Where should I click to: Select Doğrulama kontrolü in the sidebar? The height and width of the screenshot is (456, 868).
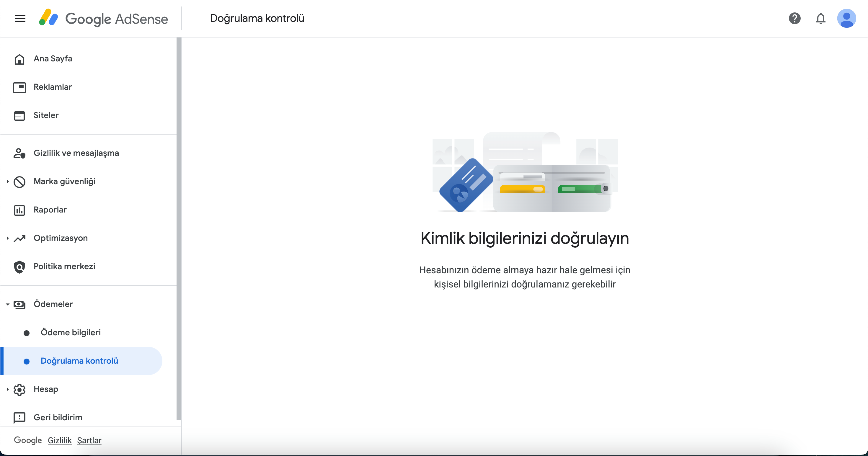(x=81, y=361)
